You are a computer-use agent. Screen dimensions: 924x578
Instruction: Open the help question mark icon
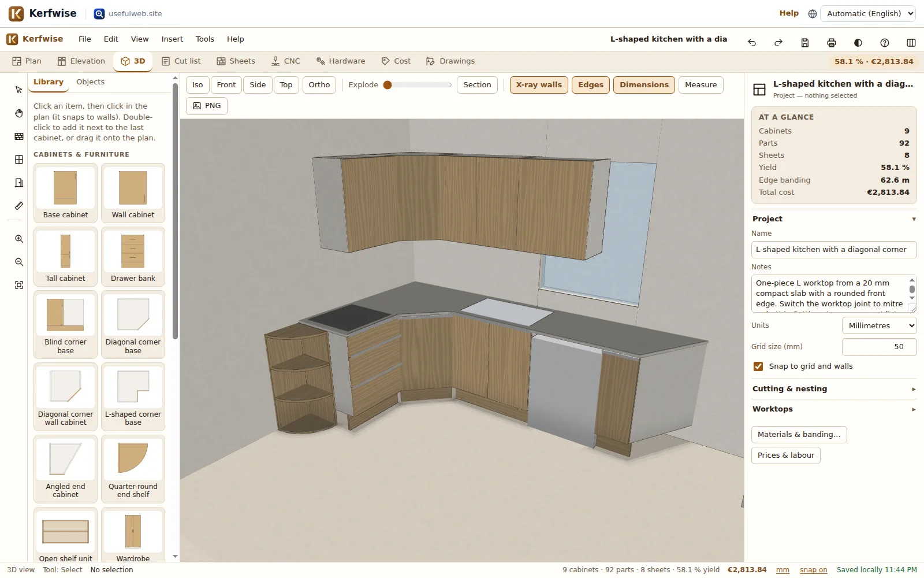[x=885, y=42]
